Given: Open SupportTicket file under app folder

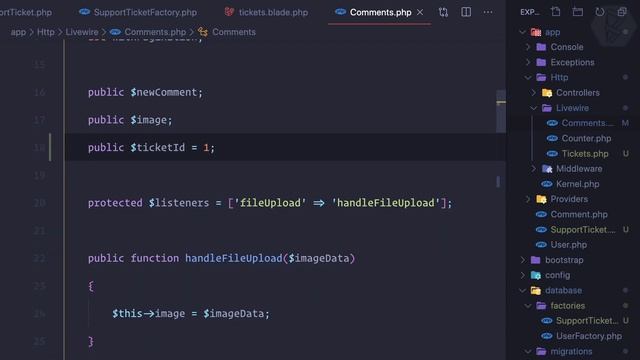Looking at the screenshot, I should [582, 229].
